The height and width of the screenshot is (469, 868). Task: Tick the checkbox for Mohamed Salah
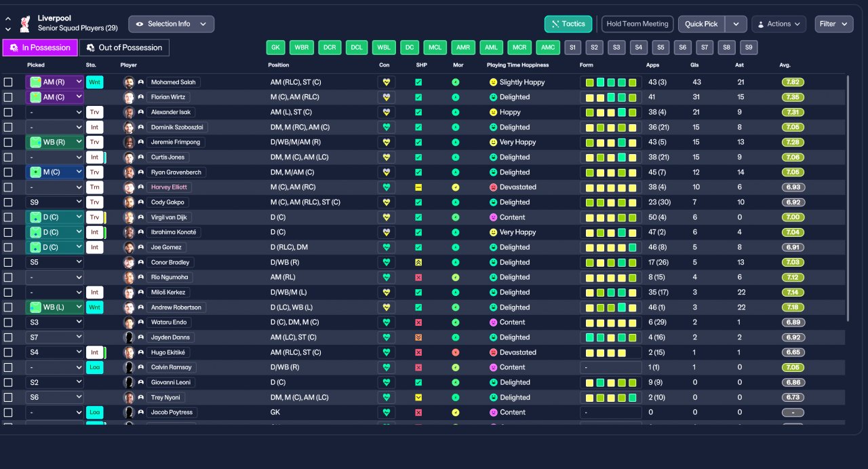point(8,82)
